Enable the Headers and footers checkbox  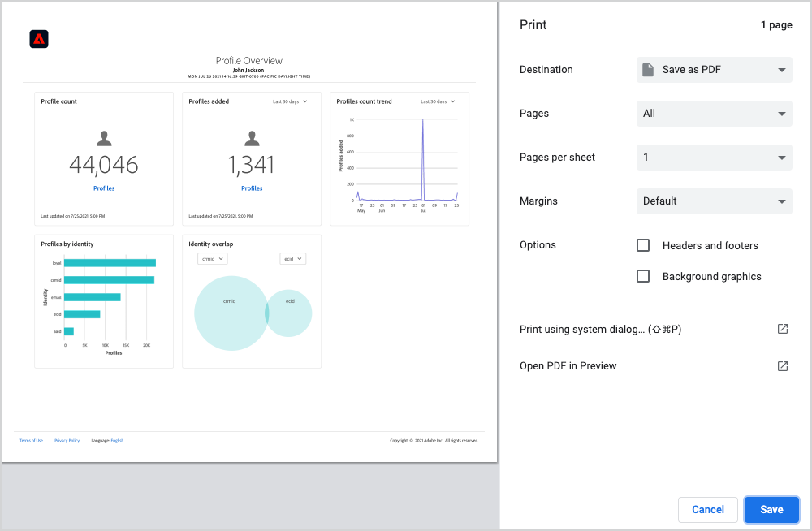pyautogui.click(x=643, y=245)
